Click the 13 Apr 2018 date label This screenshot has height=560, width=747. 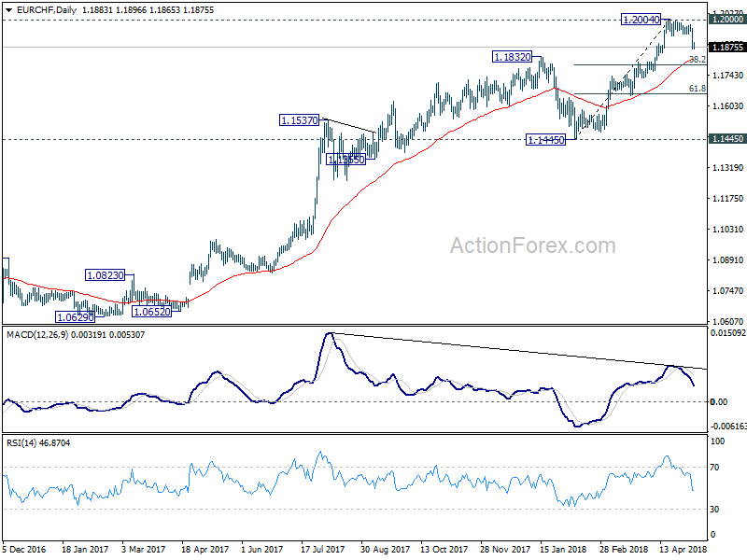(x=684, y=549)
